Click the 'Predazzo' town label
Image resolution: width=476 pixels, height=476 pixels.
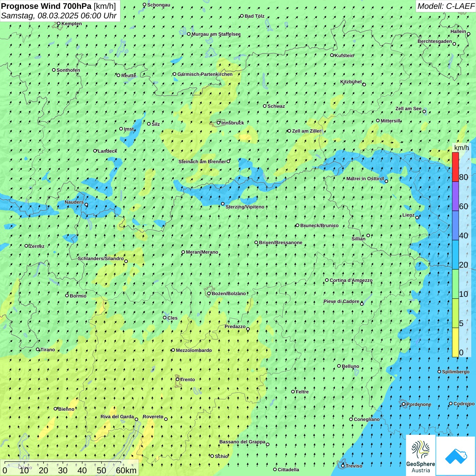click(x=235, y=326)
